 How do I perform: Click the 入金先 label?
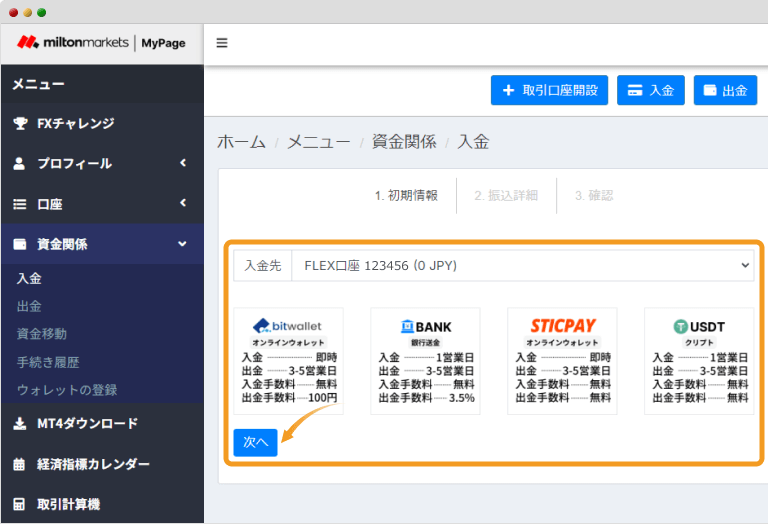(x=263, y=265)
